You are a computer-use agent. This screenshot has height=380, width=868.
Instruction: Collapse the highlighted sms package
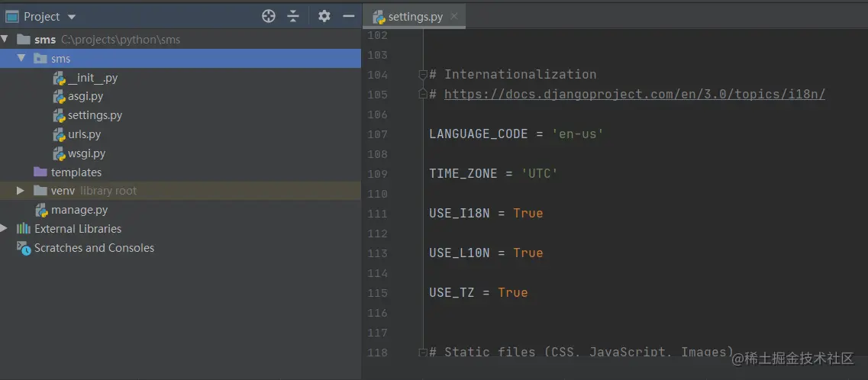[x=21, y=58]
